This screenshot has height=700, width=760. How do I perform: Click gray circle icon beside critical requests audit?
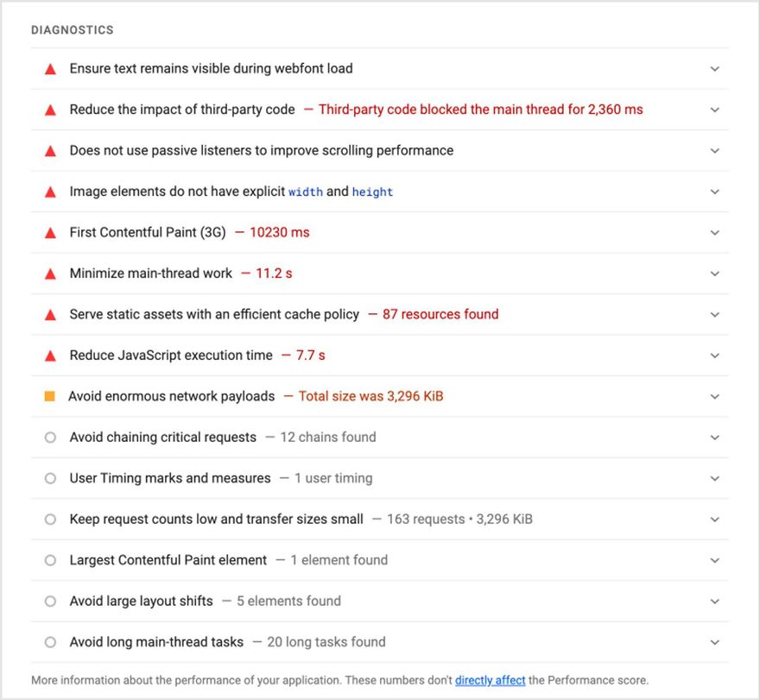pyautogui.click(x=50, y=438)
